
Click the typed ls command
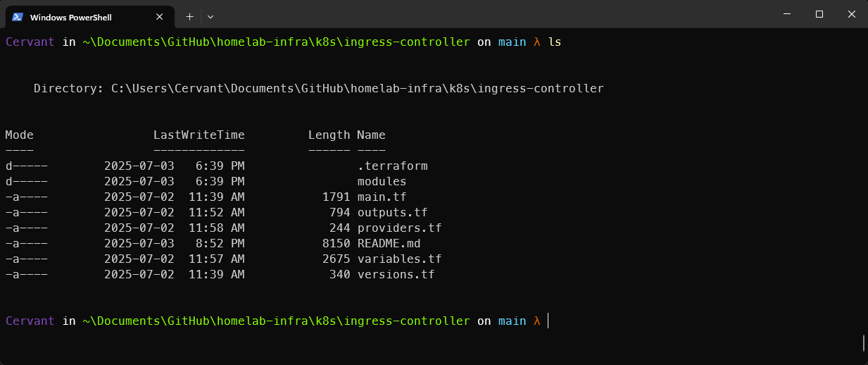pos(555,42)
